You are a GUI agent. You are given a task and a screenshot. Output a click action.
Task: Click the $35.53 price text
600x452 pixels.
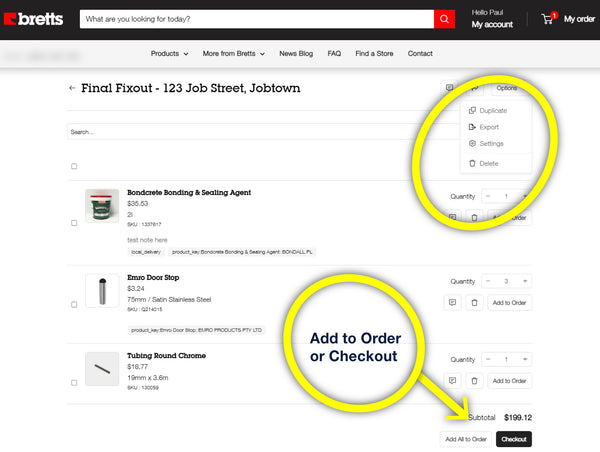137,204
